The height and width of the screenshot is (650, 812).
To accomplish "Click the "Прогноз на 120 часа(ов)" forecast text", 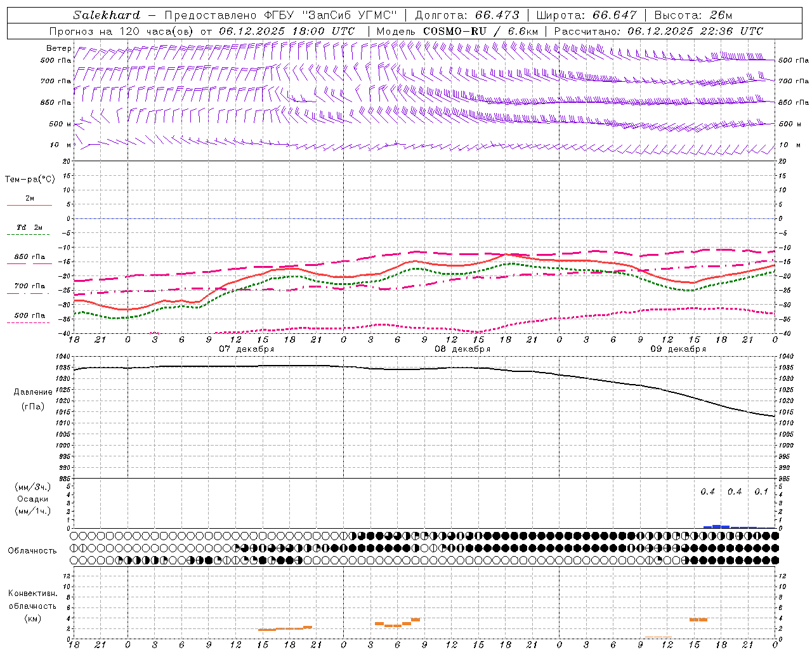I will [122, 31].
